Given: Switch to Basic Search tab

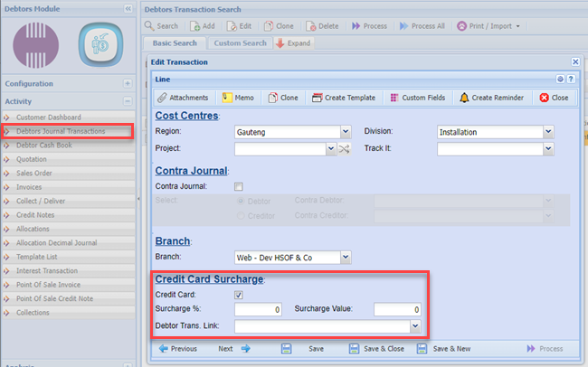Looking at the screenshot, I should 175,43.
